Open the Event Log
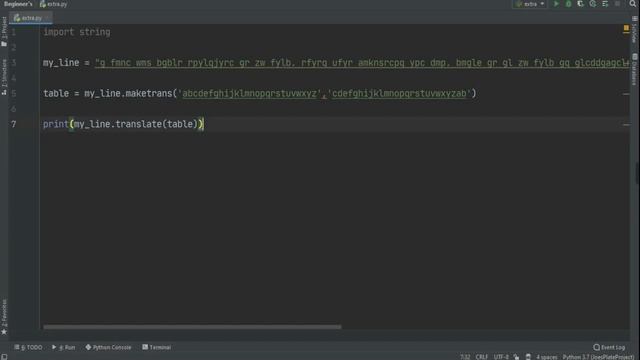Image resolution: width=640 pixels, height=360 pixels. click(609, 347)
